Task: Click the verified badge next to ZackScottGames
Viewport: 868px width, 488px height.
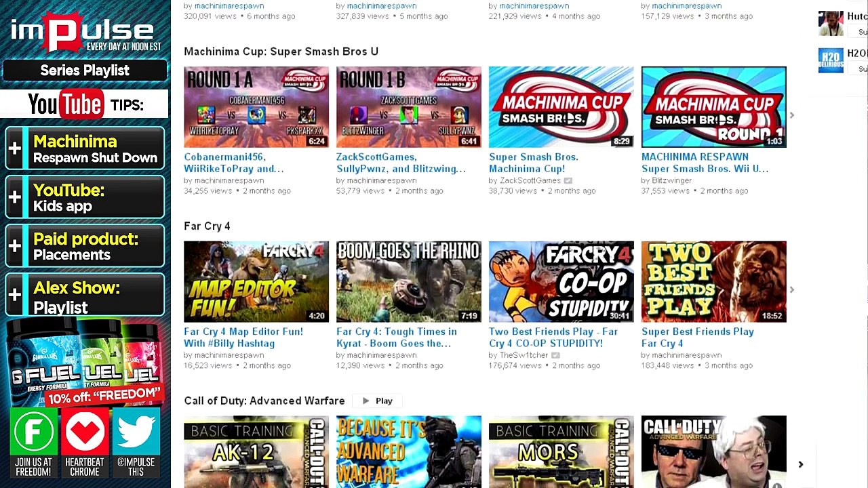Action: (568, 181)
